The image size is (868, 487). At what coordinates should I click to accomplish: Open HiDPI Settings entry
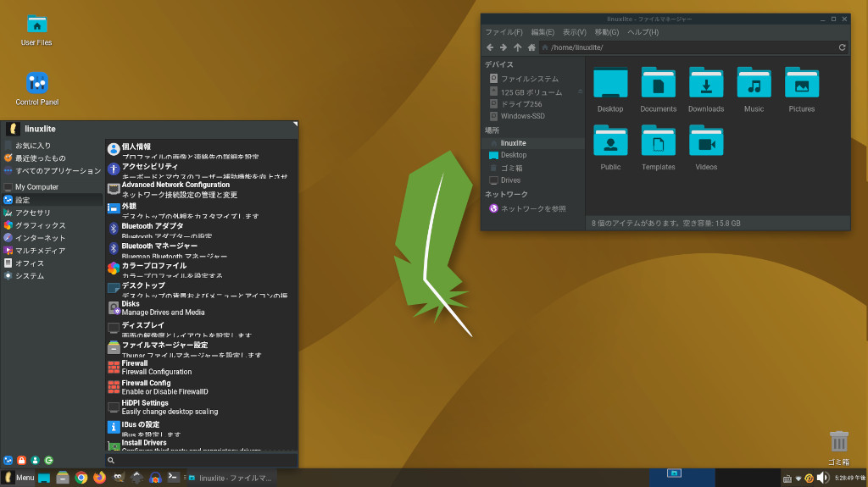(x=202, y=407)
